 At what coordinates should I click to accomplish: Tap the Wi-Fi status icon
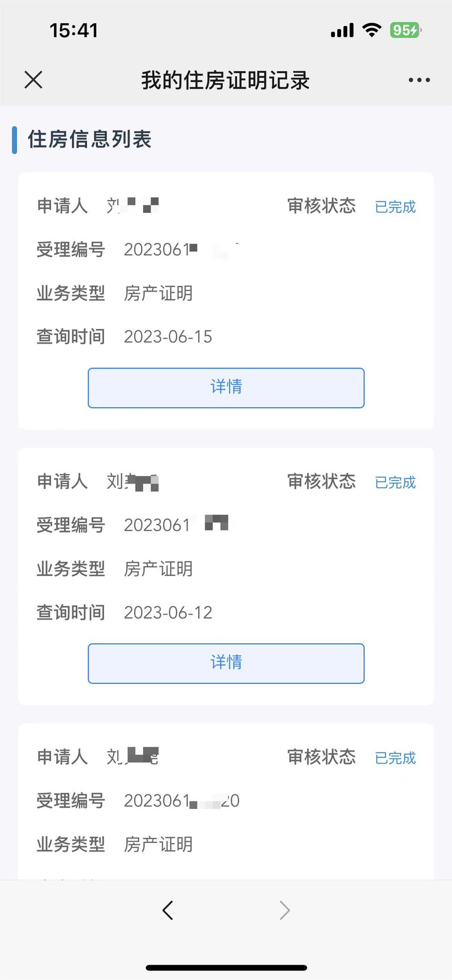(x=372, y=30)
